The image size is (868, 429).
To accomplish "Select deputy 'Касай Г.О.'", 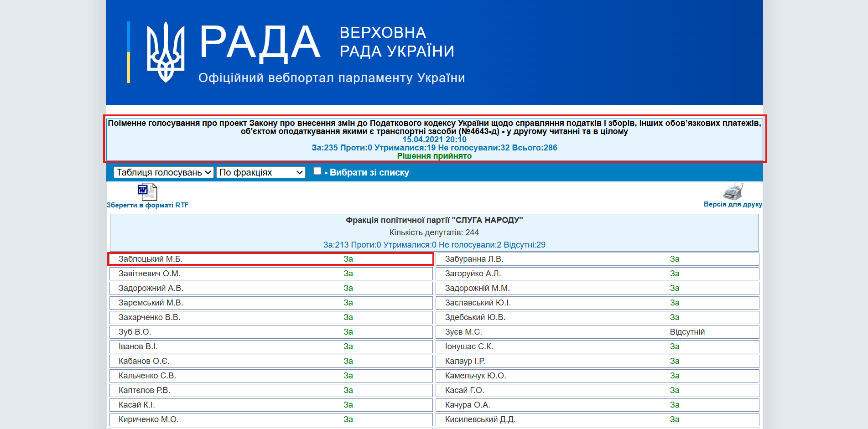I will [465, 390].
